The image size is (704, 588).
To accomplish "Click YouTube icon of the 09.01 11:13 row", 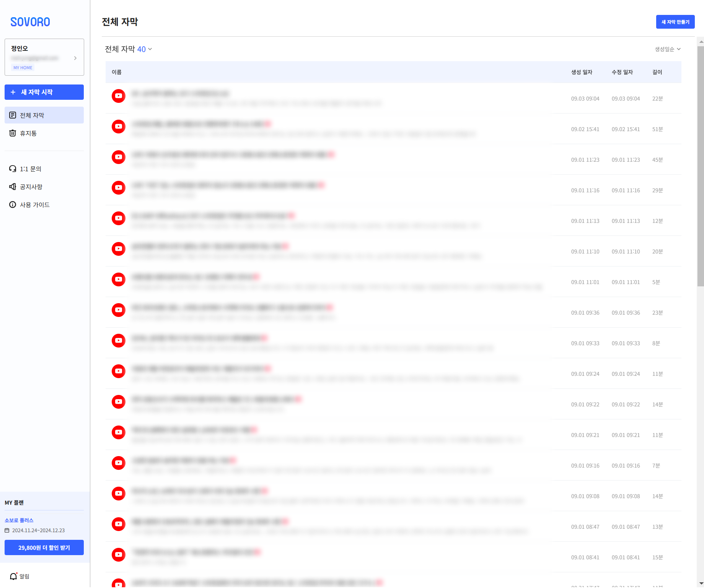I will (x=119, y=218).
